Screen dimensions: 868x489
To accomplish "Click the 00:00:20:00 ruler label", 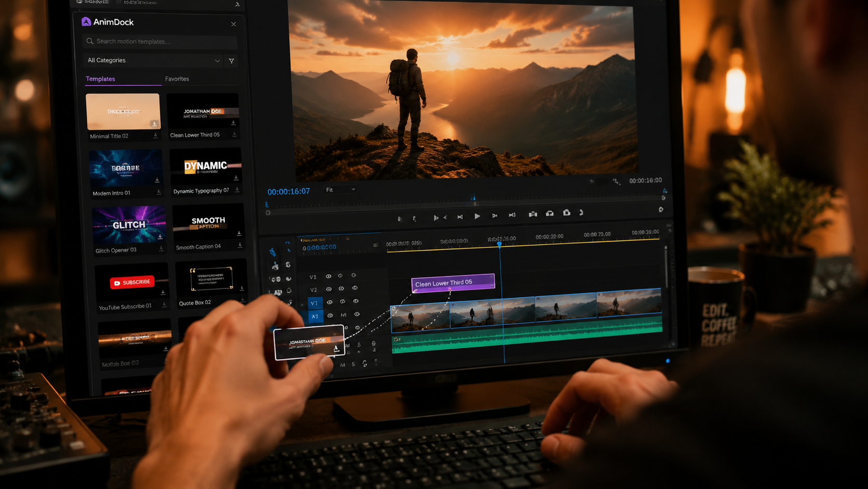I will point(549,237).
